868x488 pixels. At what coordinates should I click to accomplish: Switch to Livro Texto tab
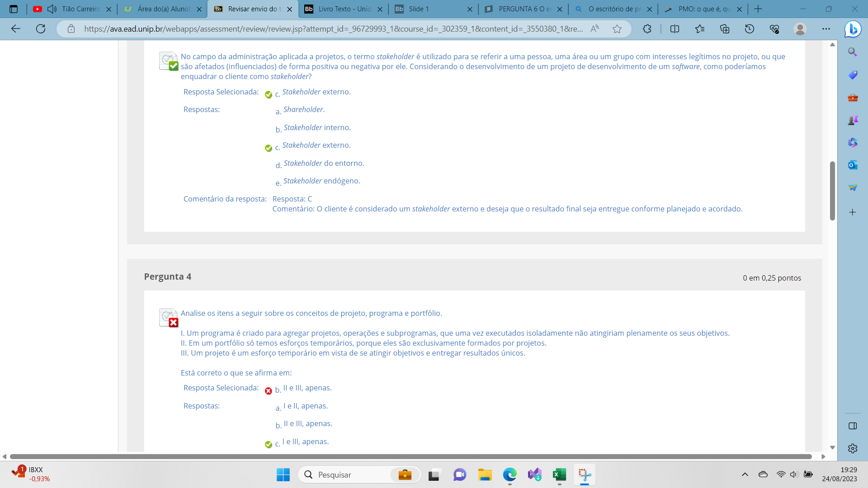point(344,9)
